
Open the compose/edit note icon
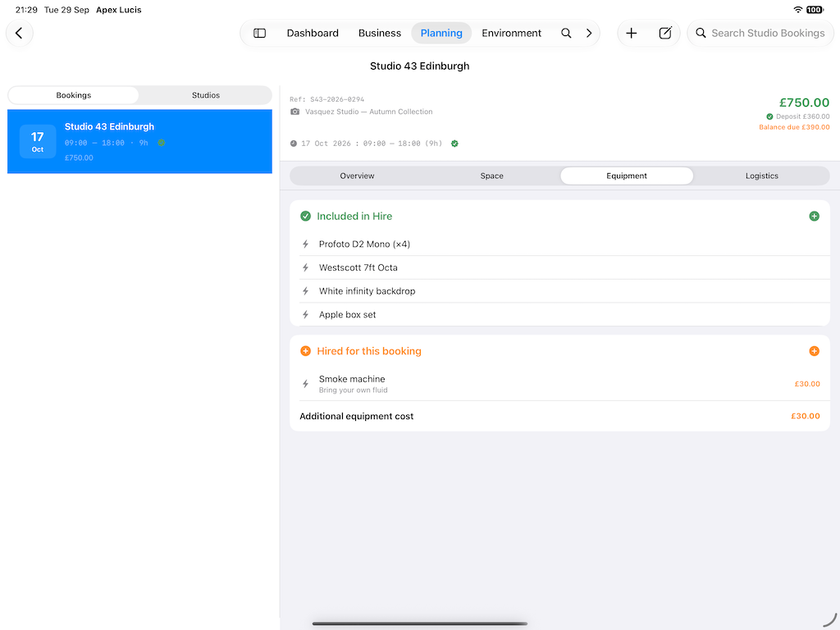pyautogui.click(x=664, y=33)
